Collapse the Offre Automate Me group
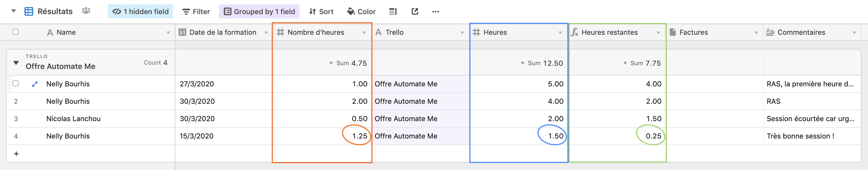 click(x=16, y=63)
